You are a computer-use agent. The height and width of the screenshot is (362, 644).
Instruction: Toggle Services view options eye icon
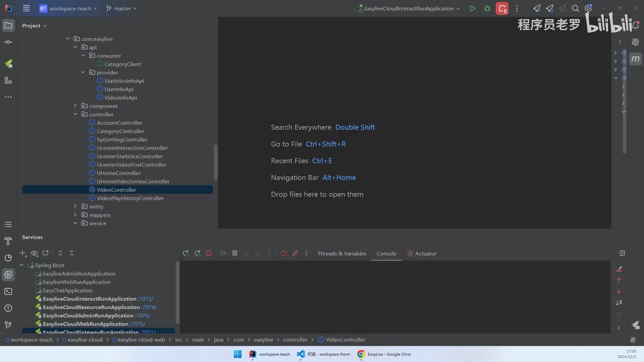click(x=34, y=253)
